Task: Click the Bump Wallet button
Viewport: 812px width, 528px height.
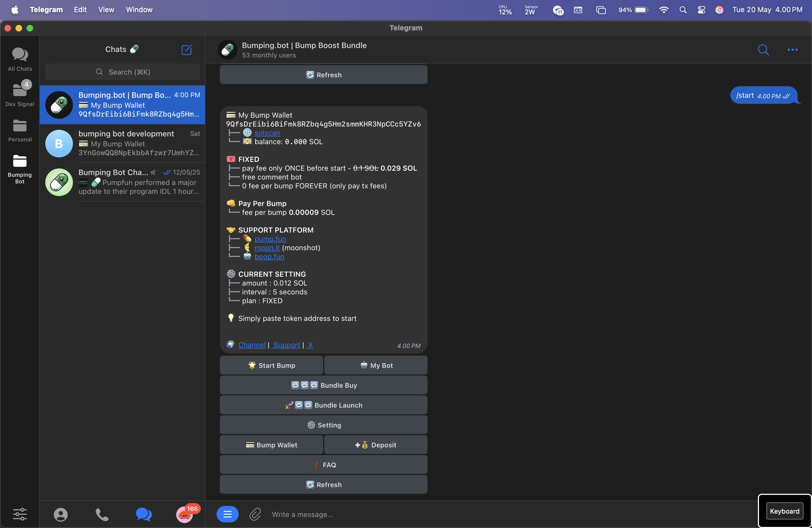Action: point(271,445)
